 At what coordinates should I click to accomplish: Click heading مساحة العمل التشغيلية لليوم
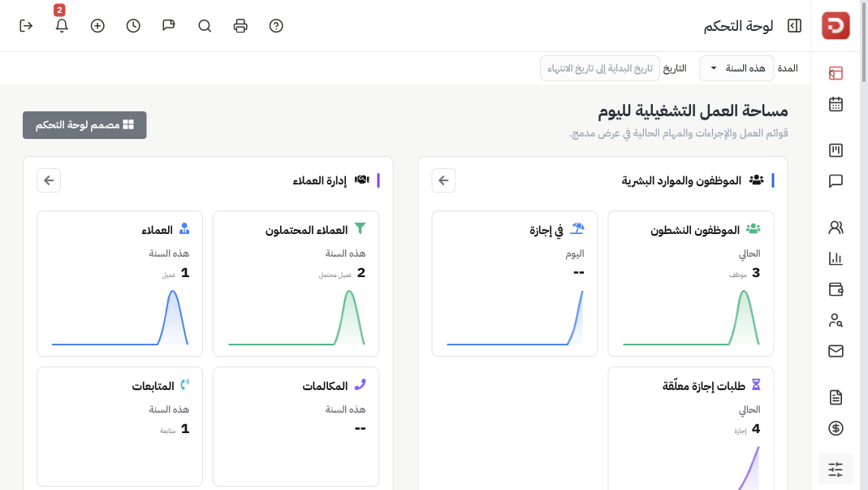click(x=693, y=111)
